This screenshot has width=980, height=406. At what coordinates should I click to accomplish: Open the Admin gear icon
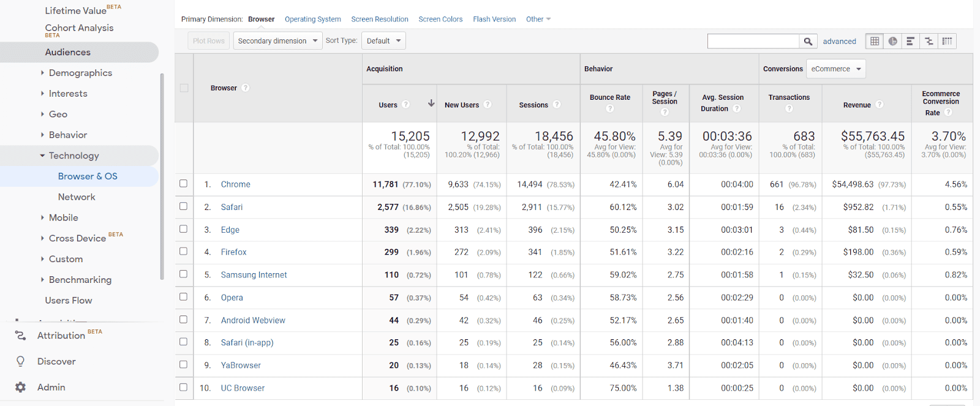(x=21, y=387)
